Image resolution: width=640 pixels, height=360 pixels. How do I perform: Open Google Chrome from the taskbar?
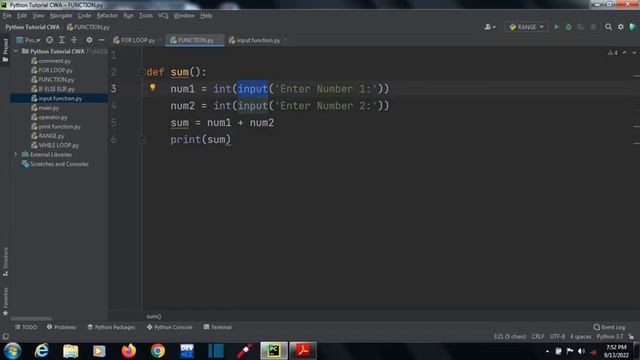[158, 351]
